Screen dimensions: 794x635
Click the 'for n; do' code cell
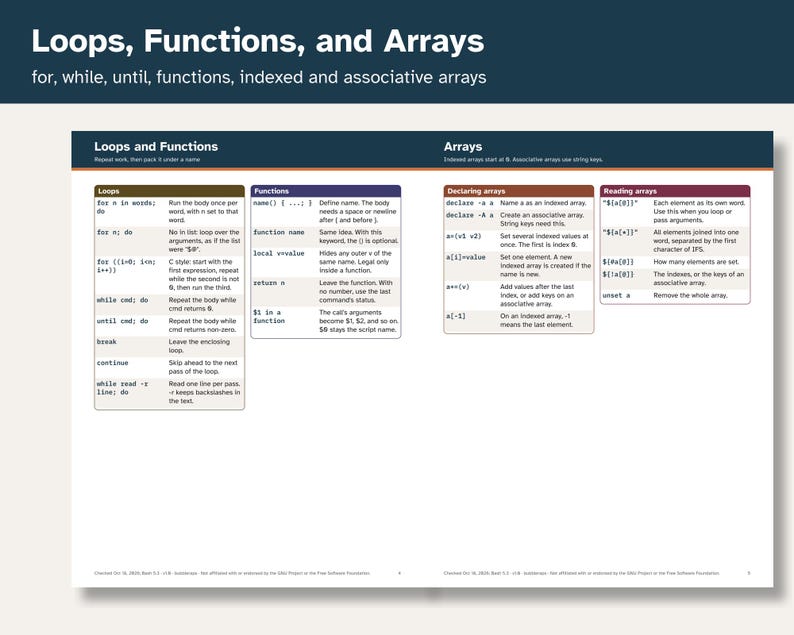pos(114,232)
